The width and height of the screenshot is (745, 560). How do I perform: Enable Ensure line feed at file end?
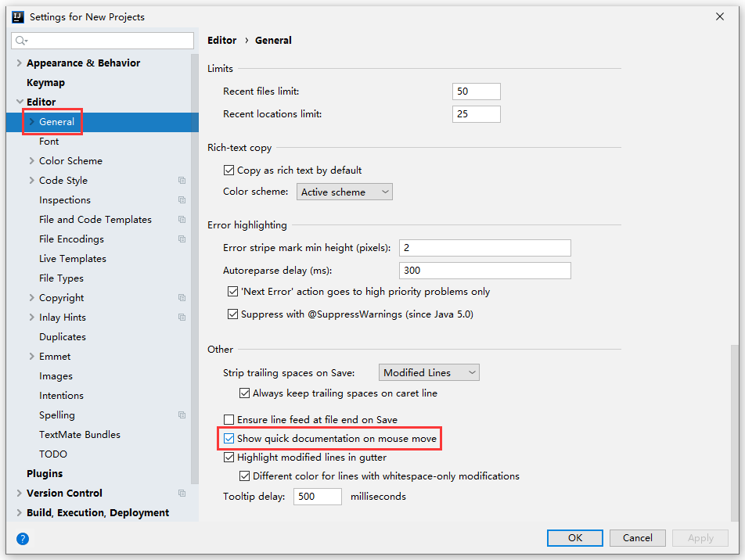pos(229,420)
